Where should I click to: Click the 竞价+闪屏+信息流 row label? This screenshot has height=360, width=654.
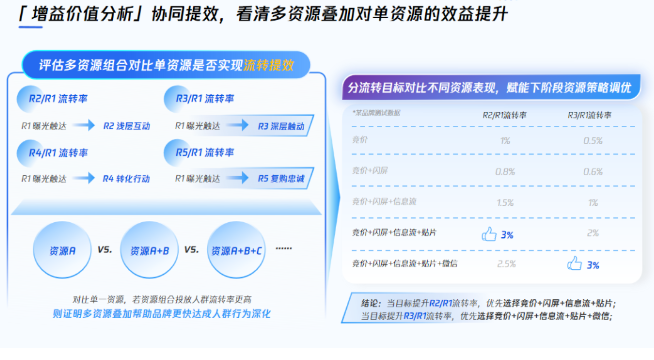[x=384, y=201]
